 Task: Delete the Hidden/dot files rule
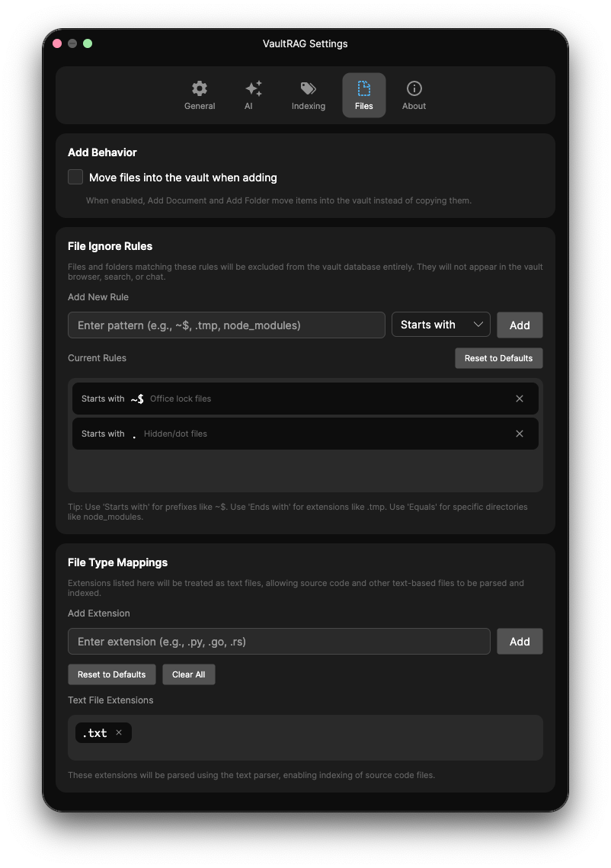click(519, 434)
